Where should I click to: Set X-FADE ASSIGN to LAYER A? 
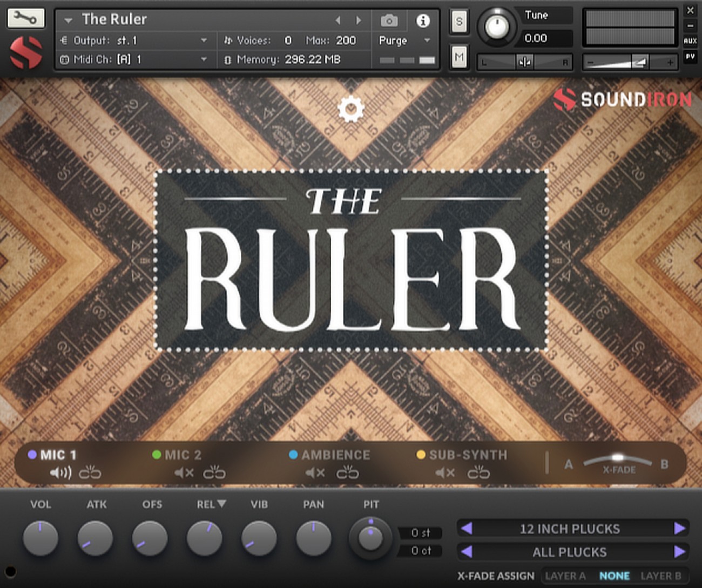565,576
